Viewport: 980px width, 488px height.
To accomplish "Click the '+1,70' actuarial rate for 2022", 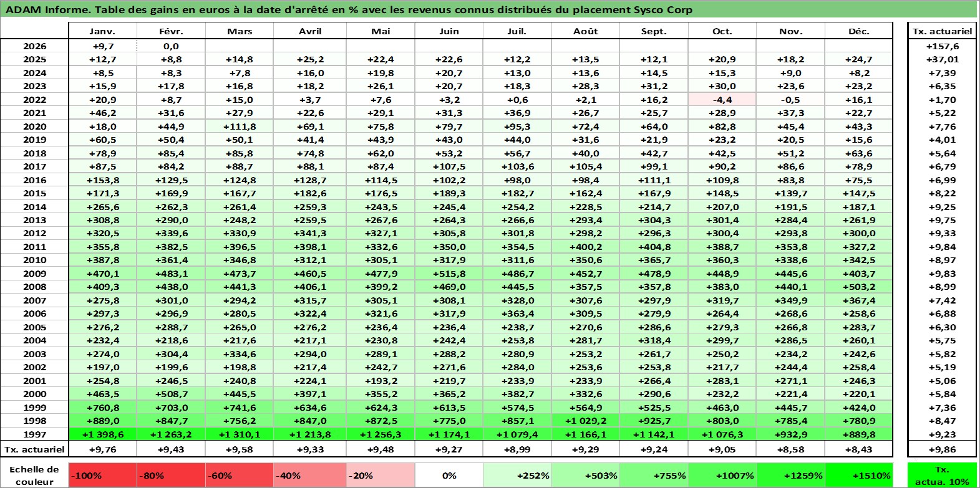I will [x=942, y=100].
